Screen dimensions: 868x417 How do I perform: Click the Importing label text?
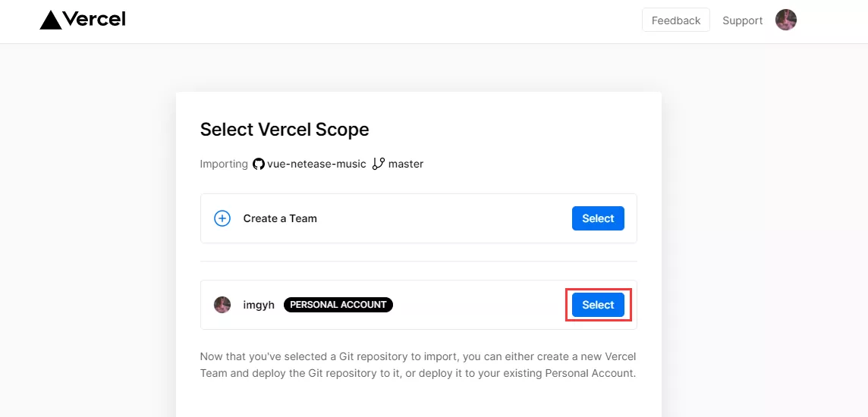(224, 165)
